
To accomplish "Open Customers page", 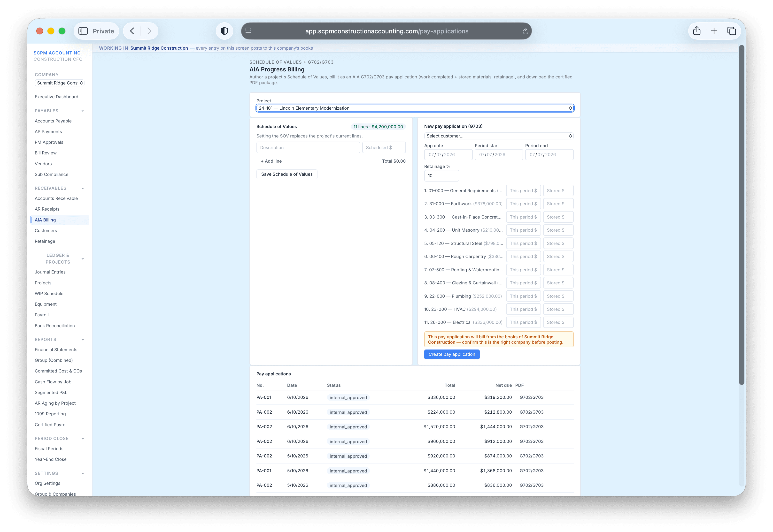I will pyautogui.click(x=46, y=231).
